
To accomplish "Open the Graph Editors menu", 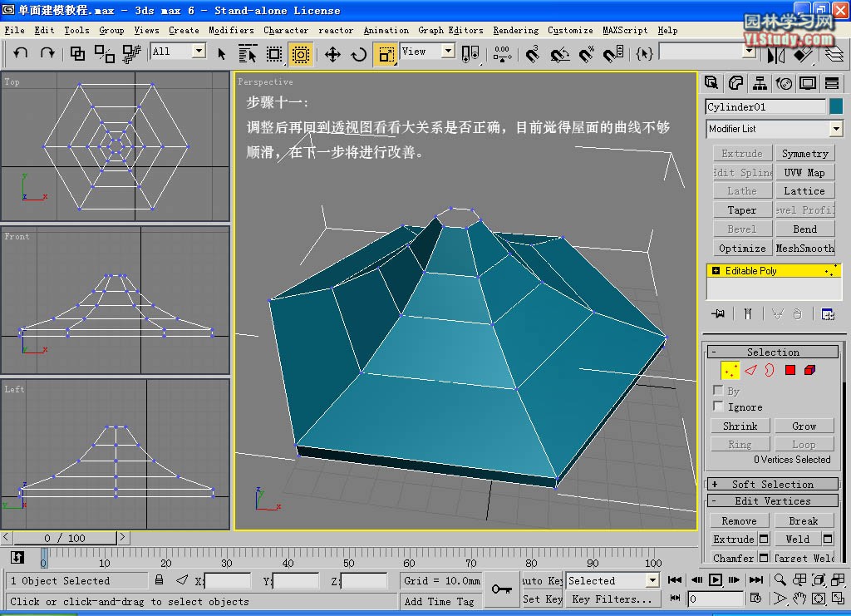I will pyautogui.click(x=450, y=31).
